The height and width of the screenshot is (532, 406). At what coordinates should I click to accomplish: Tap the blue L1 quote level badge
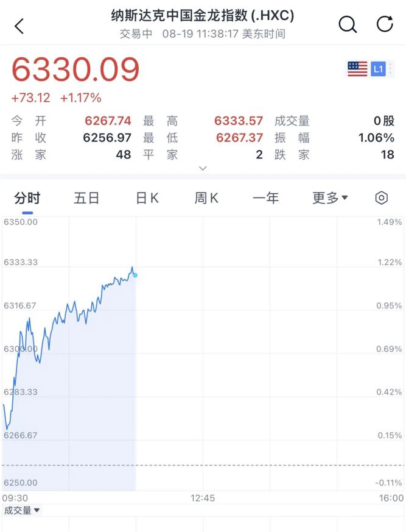378,69
